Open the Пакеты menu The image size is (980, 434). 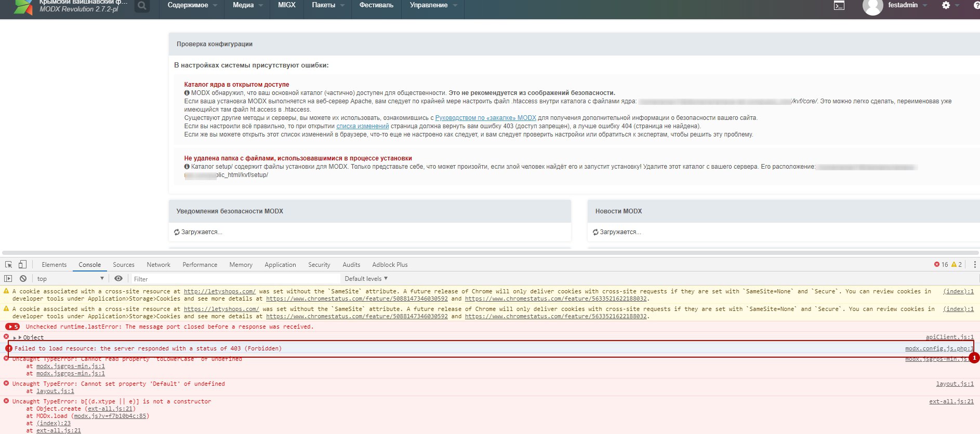(328, 5)
